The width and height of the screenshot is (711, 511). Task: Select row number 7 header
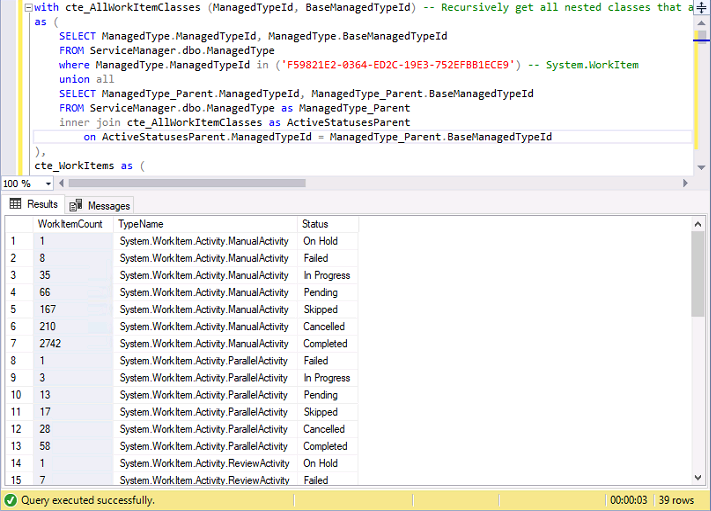pos(16,343)
